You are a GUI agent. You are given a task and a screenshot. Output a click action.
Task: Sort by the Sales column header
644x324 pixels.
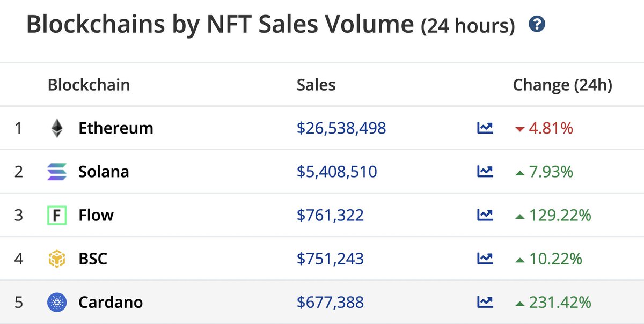pos(316,85)
